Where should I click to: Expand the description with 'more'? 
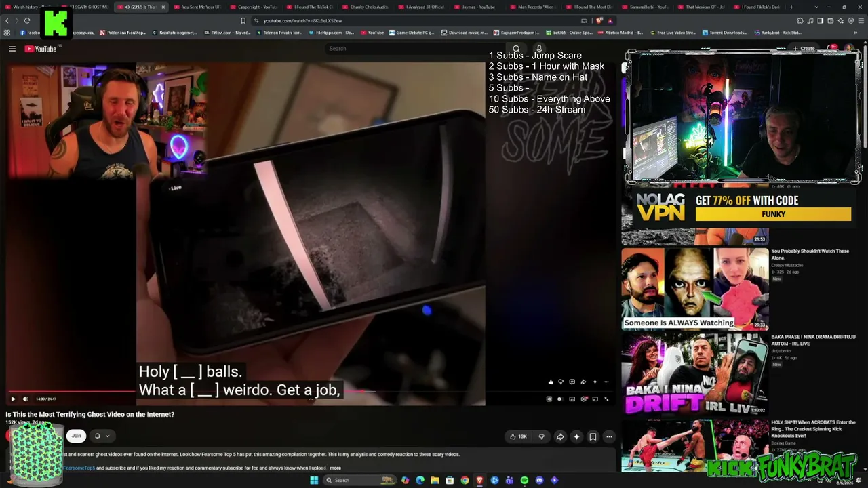tap(335, 468)
